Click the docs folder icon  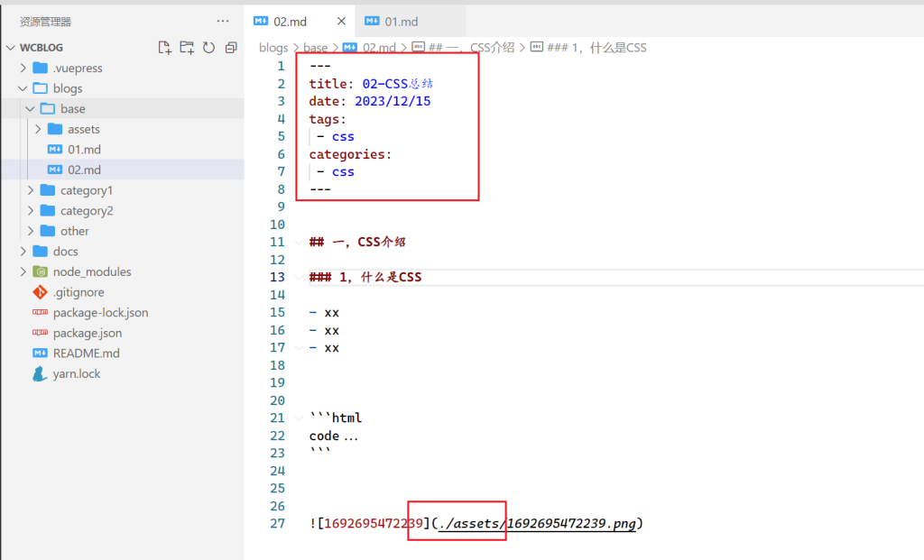coord(40,252)
